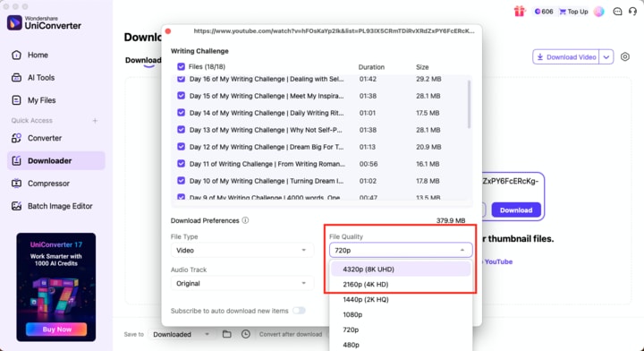Click the headset support icon
The image size is (644, 351).
coord(632,12)
